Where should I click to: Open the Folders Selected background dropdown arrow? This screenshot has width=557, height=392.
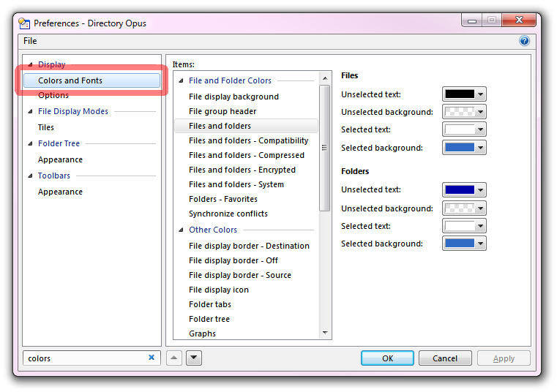coord(481,244)
